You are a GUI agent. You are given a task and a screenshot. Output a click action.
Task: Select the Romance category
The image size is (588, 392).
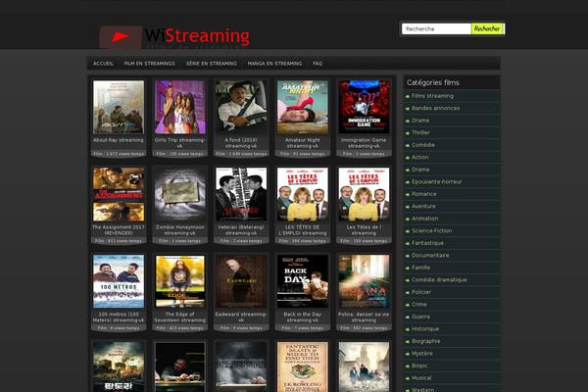click(423, 194)
